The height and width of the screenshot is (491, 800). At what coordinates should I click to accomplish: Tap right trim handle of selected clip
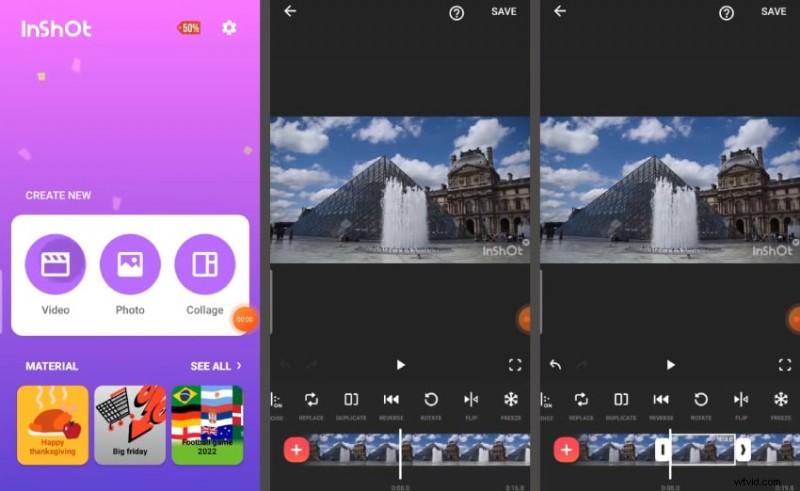pyautogui.click(x=743, y=450)
